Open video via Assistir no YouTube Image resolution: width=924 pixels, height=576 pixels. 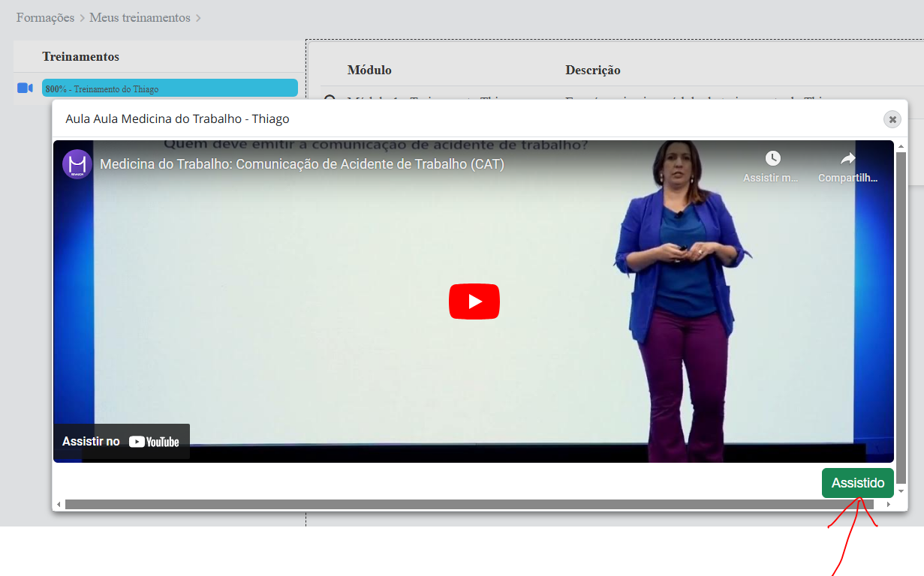(121, 442)
